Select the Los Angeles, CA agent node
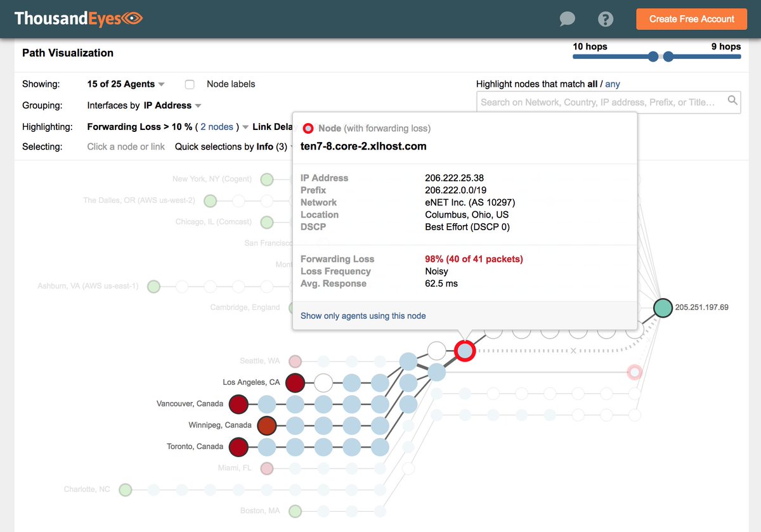The width and height of the screenshot is (761, 532). click(x=295, y=382)
